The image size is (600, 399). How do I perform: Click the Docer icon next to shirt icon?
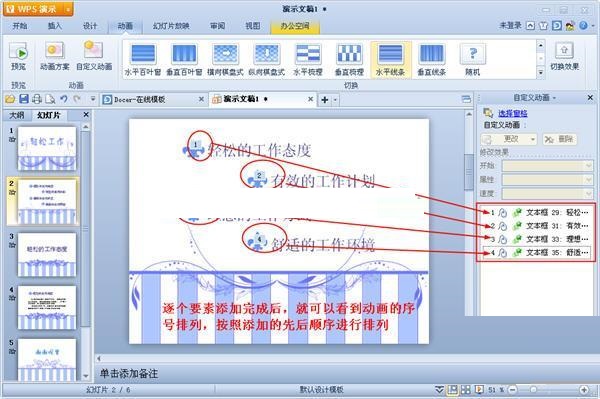[557, 26]
